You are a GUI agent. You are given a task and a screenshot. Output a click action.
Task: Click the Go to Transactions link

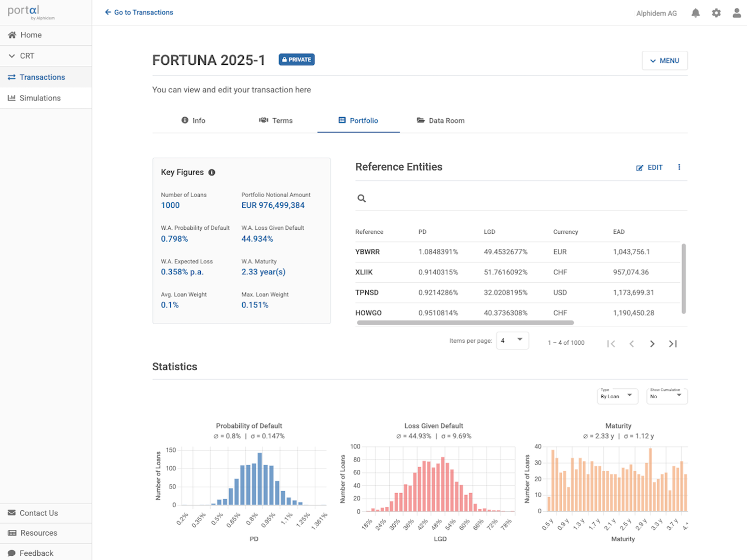tap(139, 12)
